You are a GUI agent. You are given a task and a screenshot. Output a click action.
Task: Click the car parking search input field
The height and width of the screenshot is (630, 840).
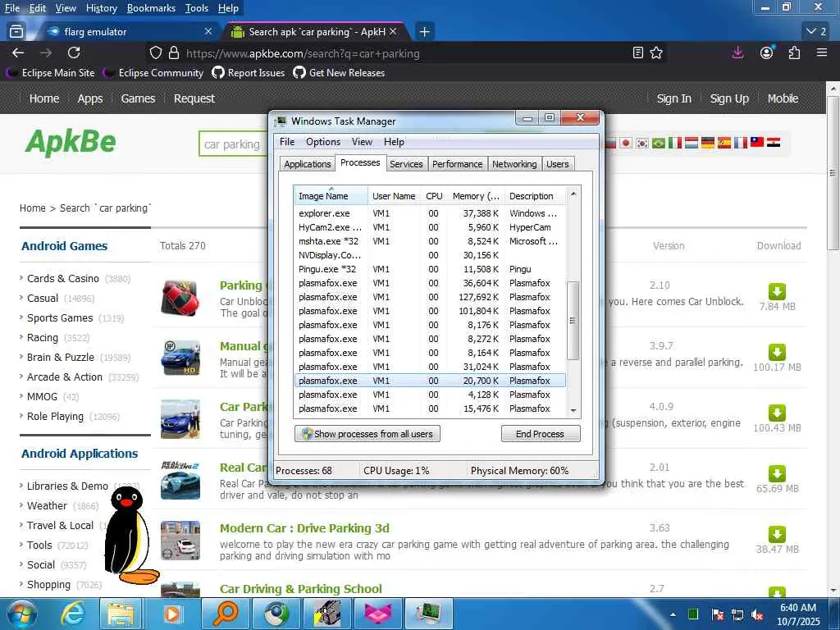[x=233, y=144]
